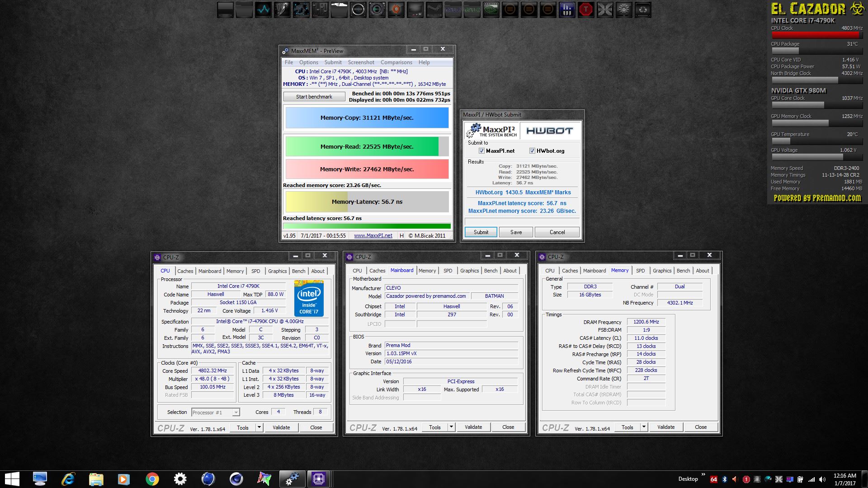Click Save in HWbot Submit dialog
This screenshot has height=488, width=868.
click(516, 232)
